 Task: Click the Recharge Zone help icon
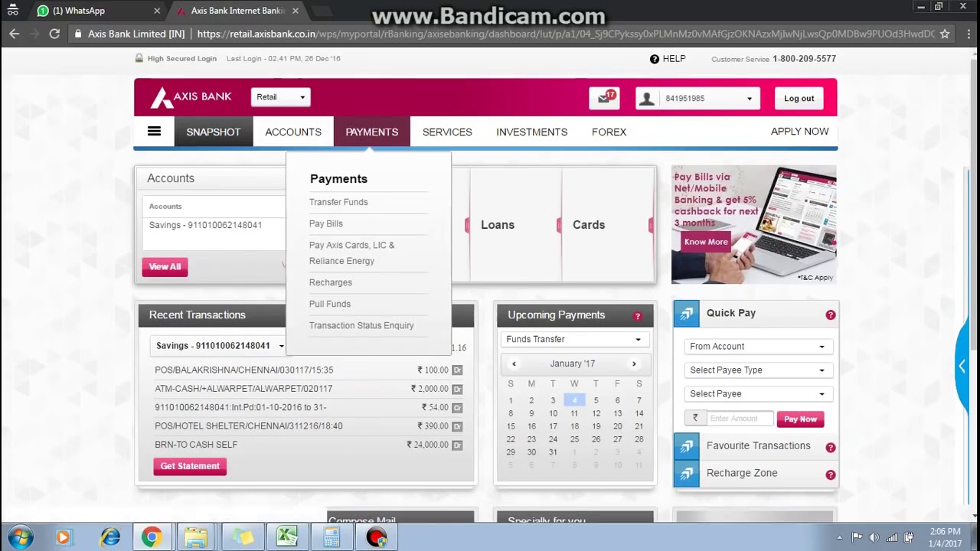(830, 474)
